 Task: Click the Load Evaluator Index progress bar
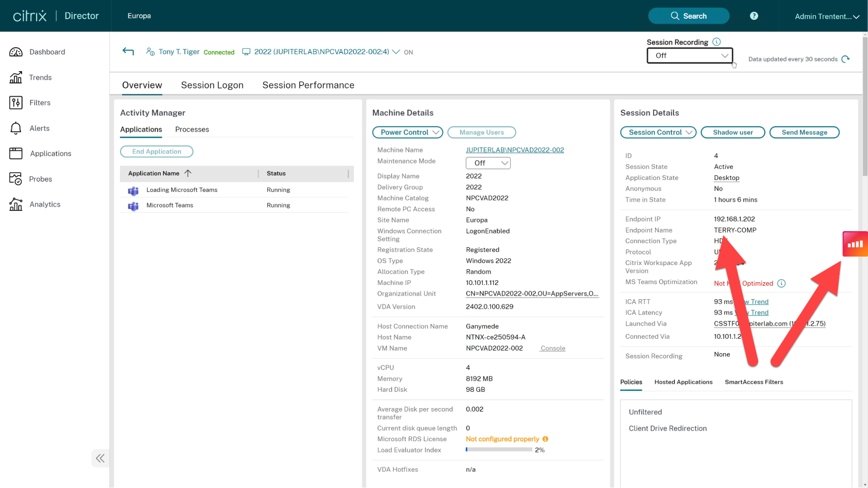point(499,450)
